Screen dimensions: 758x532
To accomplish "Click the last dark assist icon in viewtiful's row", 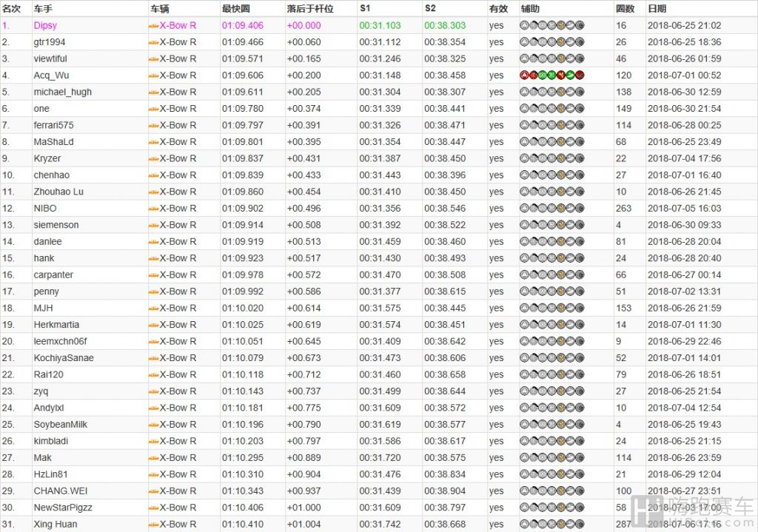I will (x=580, y=58).
